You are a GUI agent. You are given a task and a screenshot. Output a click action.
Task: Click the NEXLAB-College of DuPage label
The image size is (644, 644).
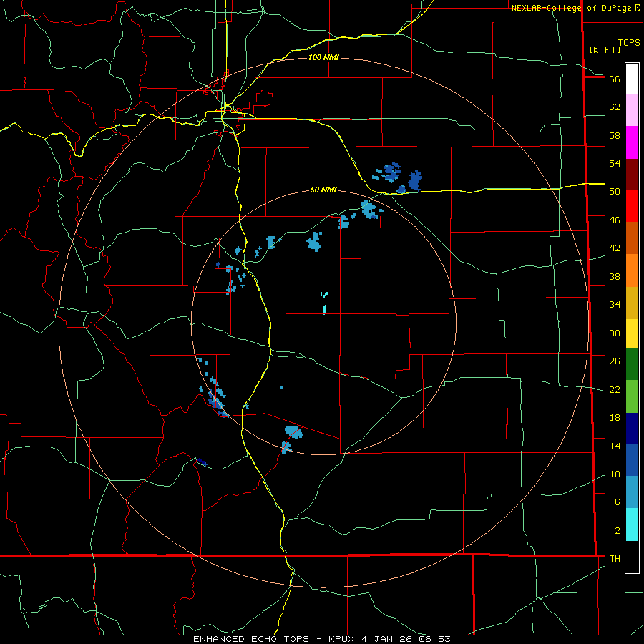pyautogui.click(x=572, y=8)
